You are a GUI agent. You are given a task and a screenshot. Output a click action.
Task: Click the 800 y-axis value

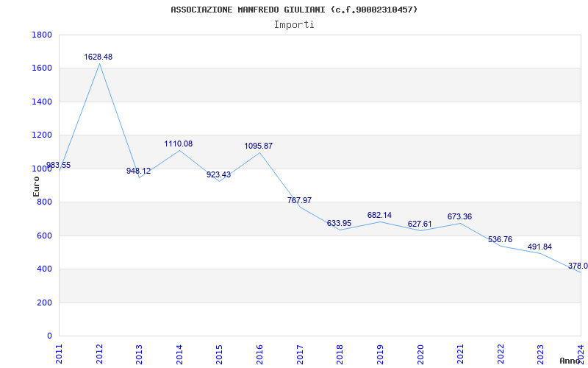[x=45, y=202]
